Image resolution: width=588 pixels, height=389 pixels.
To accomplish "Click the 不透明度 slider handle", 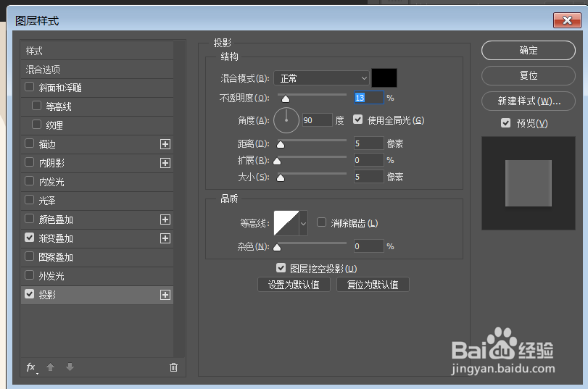I will pos(286,99).
